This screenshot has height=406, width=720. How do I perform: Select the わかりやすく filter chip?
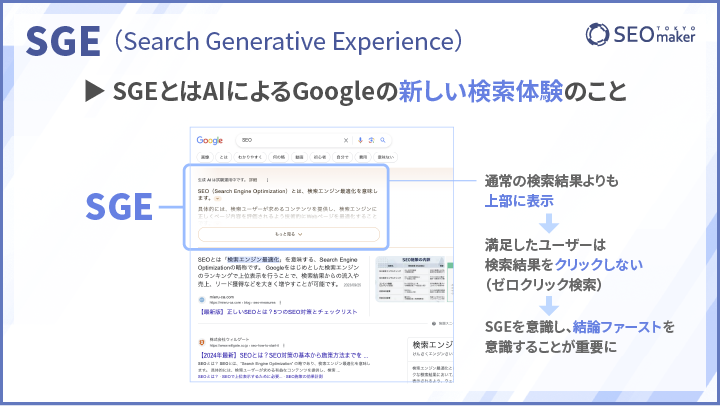(x=250, y=157)
